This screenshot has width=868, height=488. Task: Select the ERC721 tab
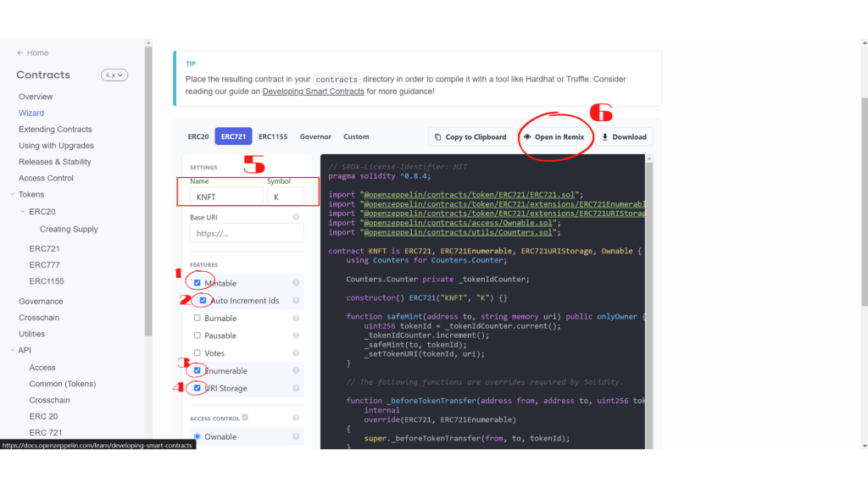[233, 136]
